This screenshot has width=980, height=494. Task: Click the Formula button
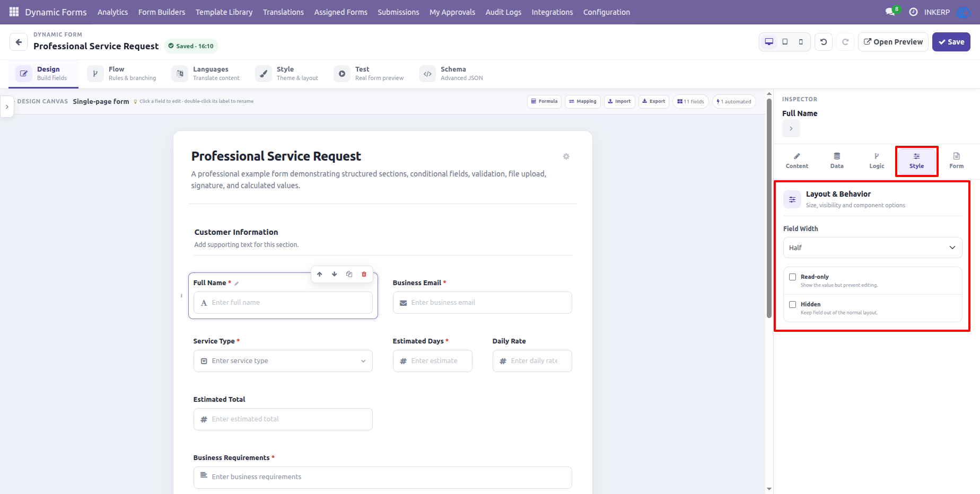tap(544, 101)
